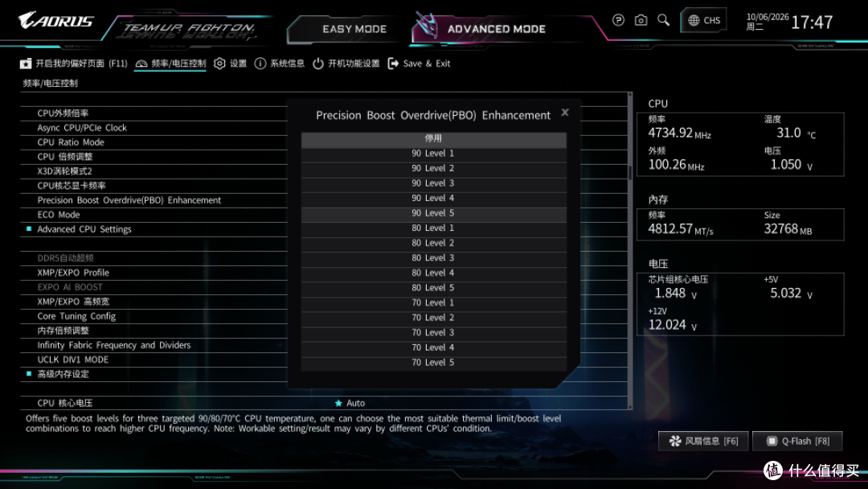Image resolution: width=868 pixels, height=489 pixels.
Task: Click the boot settings power icon
Action: pos(317,64)
